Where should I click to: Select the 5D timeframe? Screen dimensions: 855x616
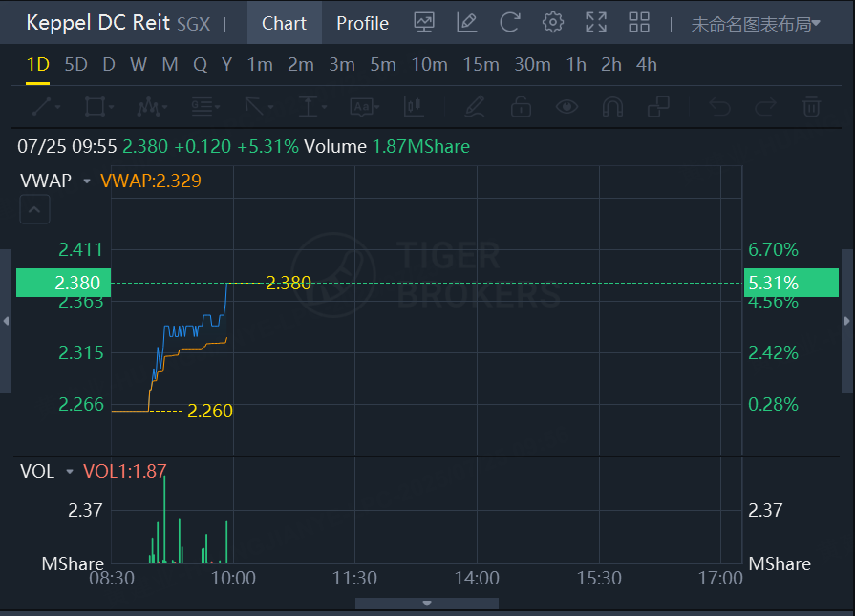pos(75,65)
